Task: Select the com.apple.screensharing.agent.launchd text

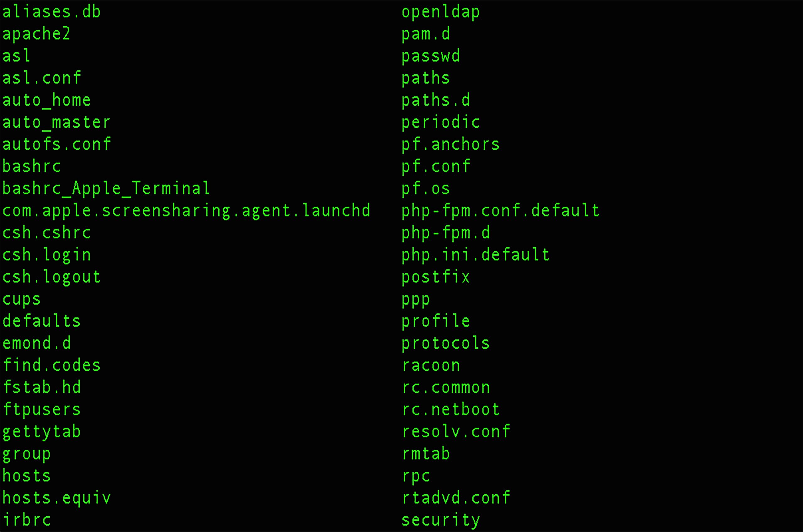Action: 186,211
